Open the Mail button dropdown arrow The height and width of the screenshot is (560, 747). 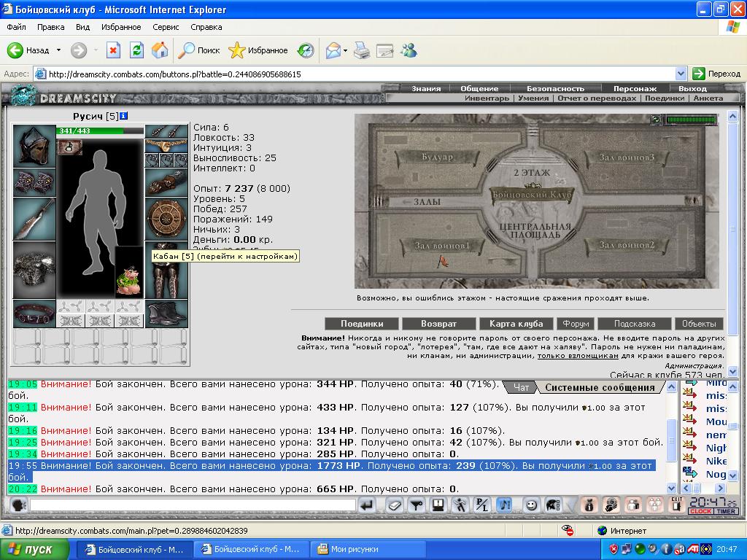[x=345, y=50]
